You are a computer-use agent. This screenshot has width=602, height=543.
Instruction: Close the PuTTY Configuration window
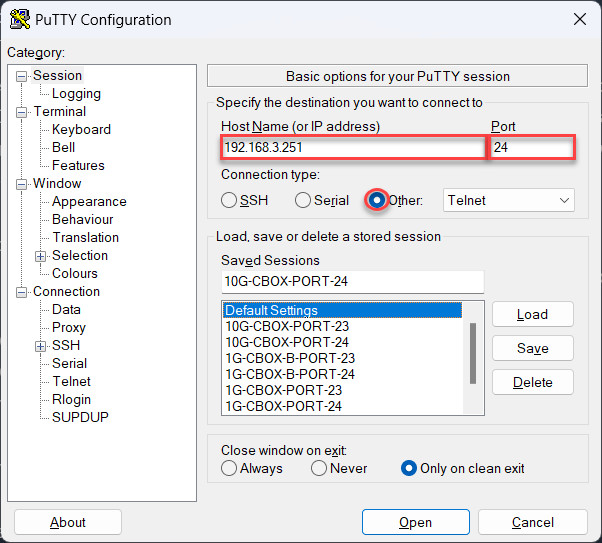pos(579,19)
